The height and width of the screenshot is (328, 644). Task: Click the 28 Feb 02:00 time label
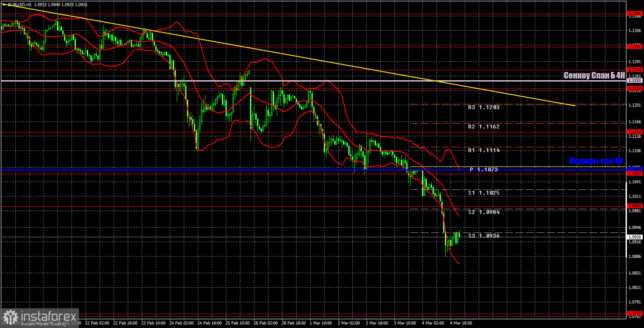(x=266, y=323)
